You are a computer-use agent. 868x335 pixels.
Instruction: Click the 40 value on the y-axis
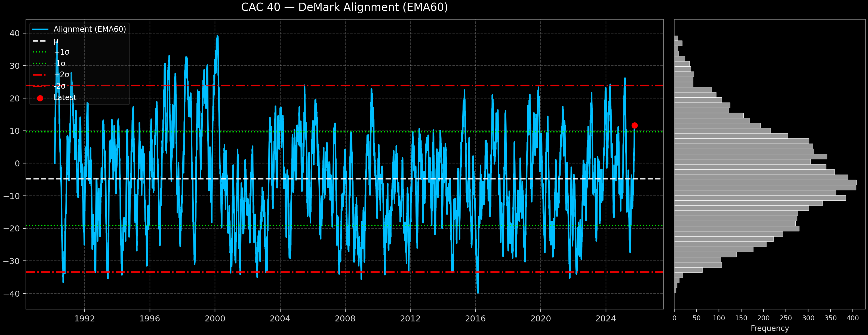click(x=15, y=33)
